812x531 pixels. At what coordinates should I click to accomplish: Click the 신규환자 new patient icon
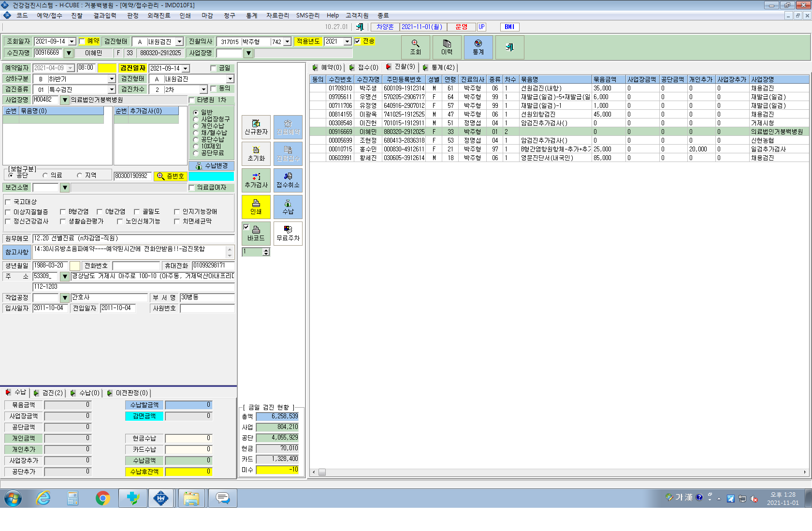(256, 127)
